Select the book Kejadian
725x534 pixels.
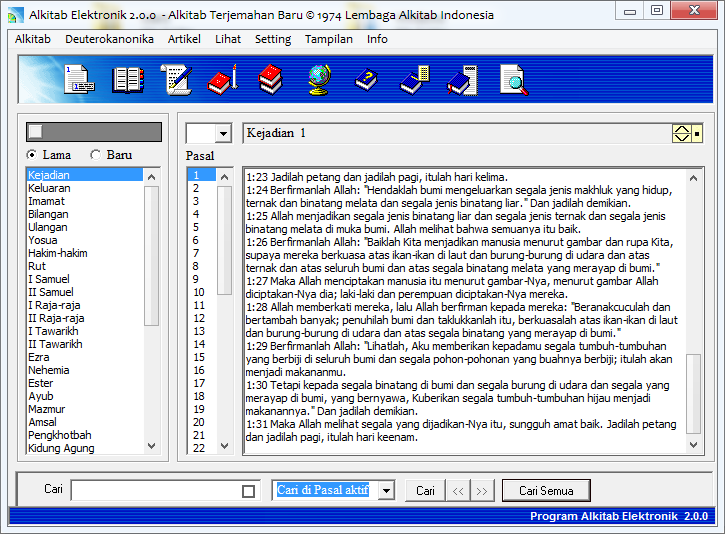coord(85,175)
